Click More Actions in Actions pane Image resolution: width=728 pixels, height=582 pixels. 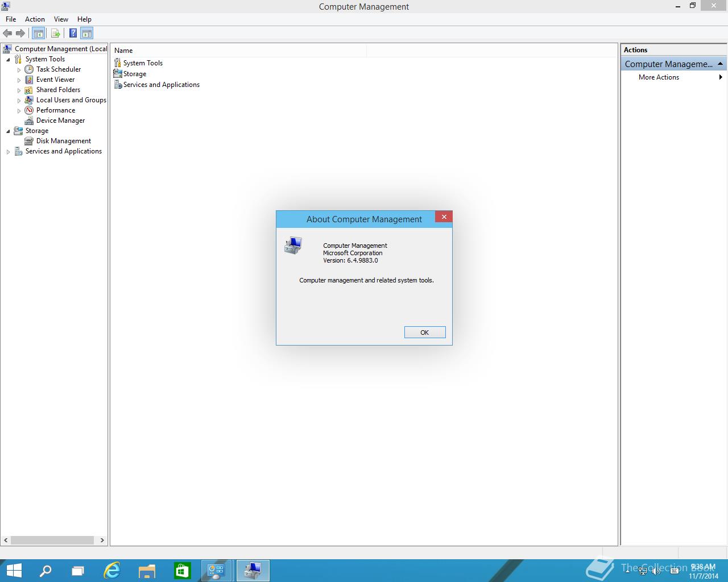tap(659, 77)
